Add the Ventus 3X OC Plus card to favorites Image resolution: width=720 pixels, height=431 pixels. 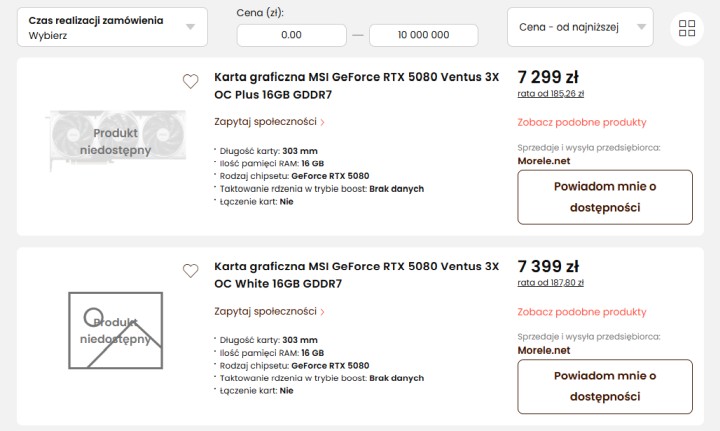190,82
